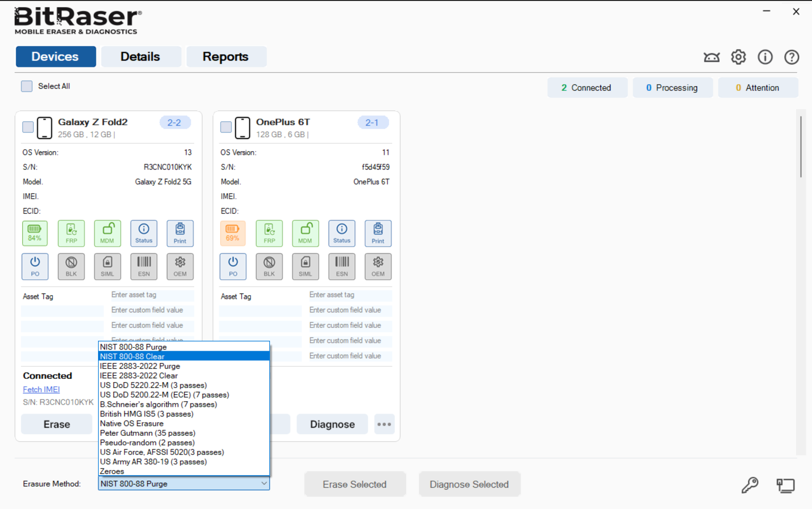Click the OnePlus 6T asset tag field
This screenshot has height=509, width=812.
point(350,295)
